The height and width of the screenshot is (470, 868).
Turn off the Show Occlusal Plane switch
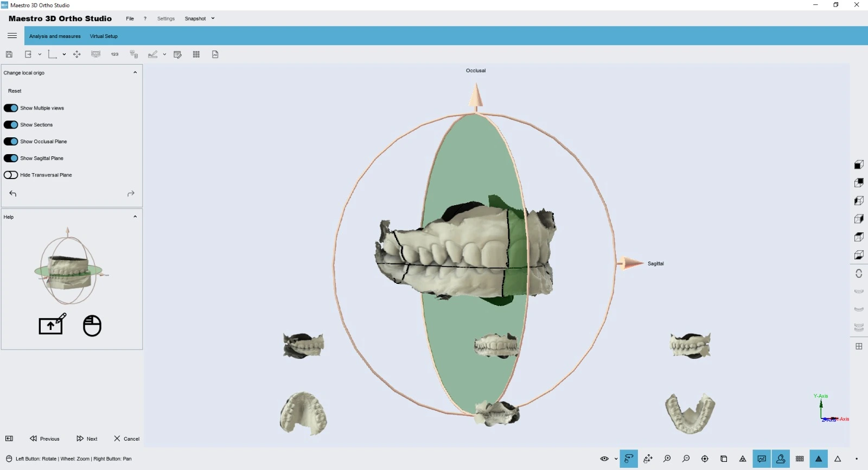(11, 142)
